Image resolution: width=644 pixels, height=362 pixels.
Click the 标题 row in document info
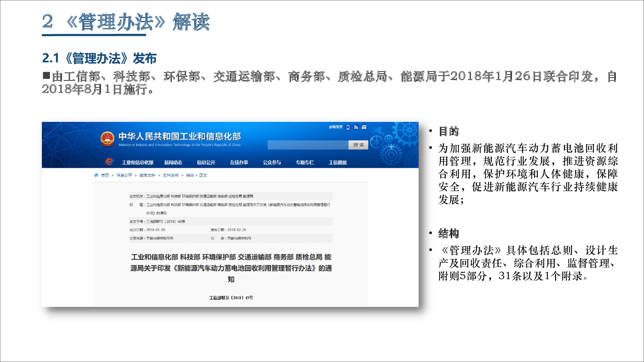(x=231, y=209)
